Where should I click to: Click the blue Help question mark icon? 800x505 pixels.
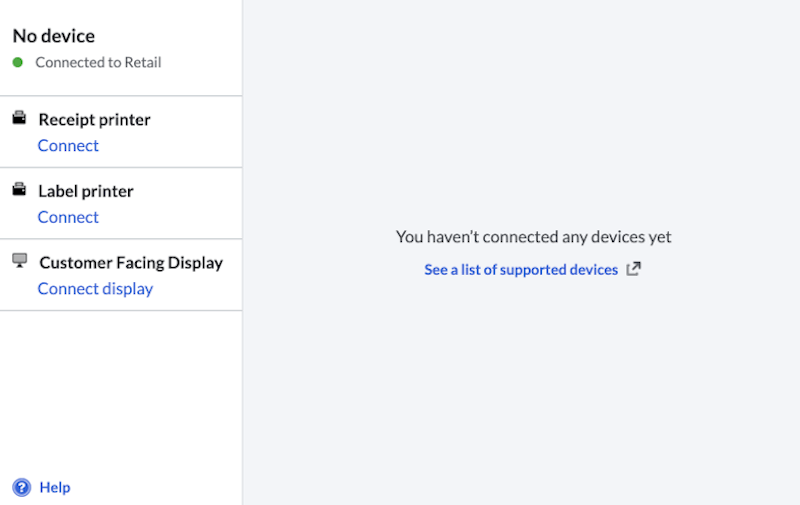(x=21, y=487)
